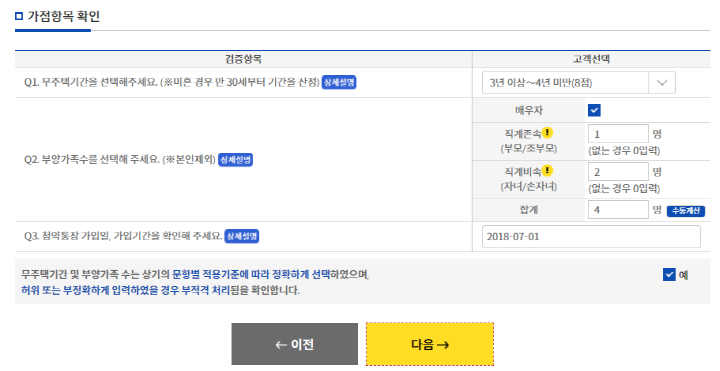Focus the 직계존속 count input field
Viewport: 720px width, 371px height.
pos(618,134)
